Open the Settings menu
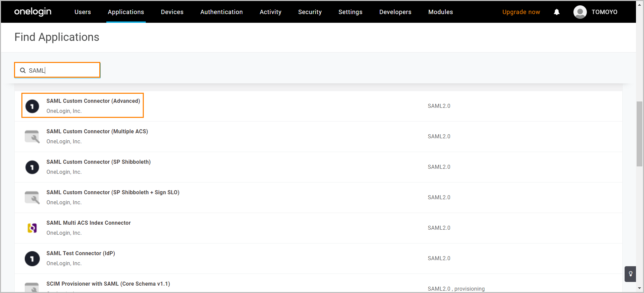The height and width of the screenshot is (293, 644). pos(350,12)
